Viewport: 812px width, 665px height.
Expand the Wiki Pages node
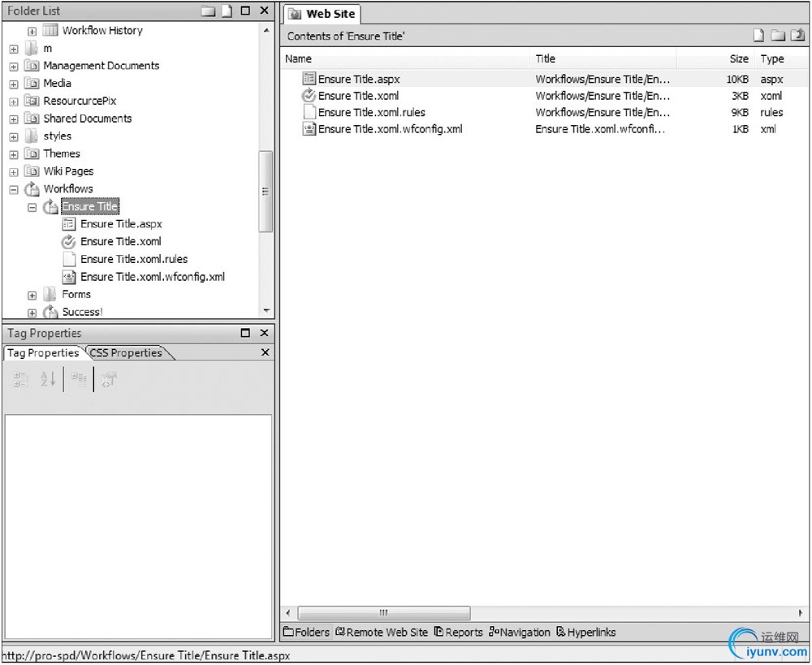[14, 172]
